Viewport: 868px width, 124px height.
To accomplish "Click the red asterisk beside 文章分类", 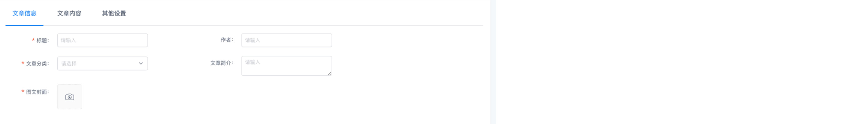I will pos(23,63).
